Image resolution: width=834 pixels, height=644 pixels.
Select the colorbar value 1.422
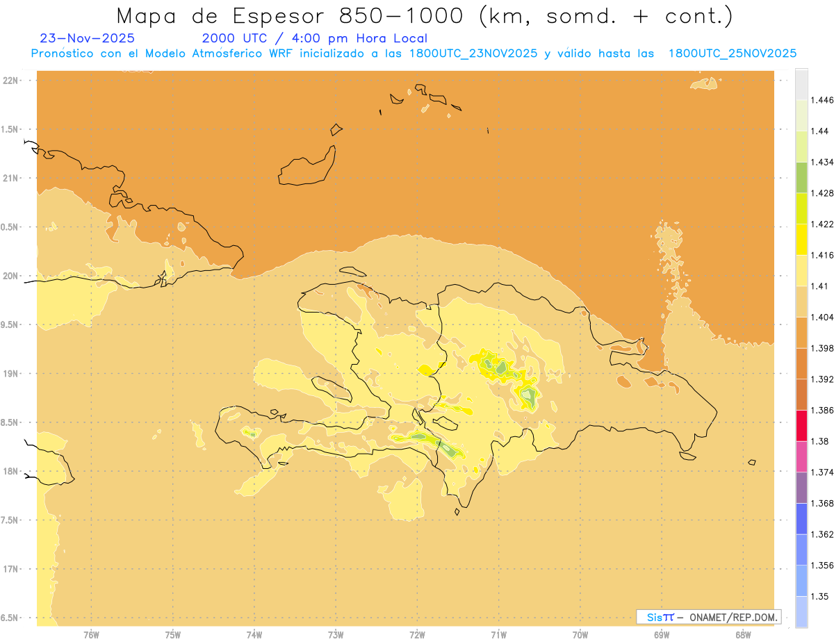pyautogui.click(x=823, y=224)
